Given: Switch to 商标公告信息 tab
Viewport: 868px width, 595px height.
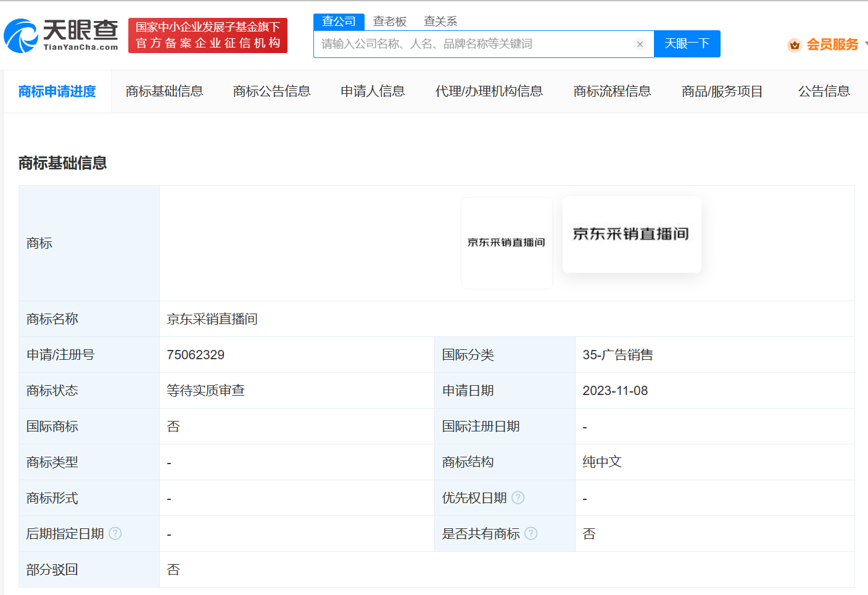Looking at the screenshot, I should pos(272,91).
